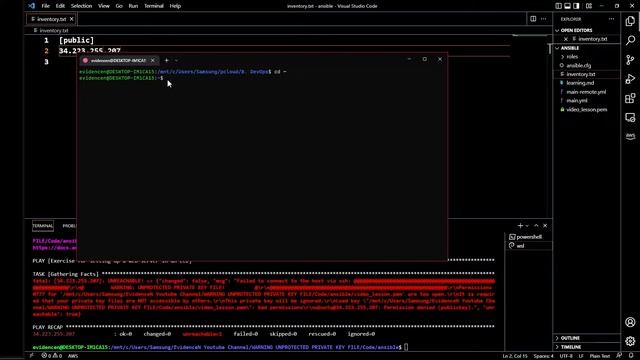Open Windows Terminal tab dropdown arrow
The width and height of the screenshot is (640, 360).
pos(176,60)
